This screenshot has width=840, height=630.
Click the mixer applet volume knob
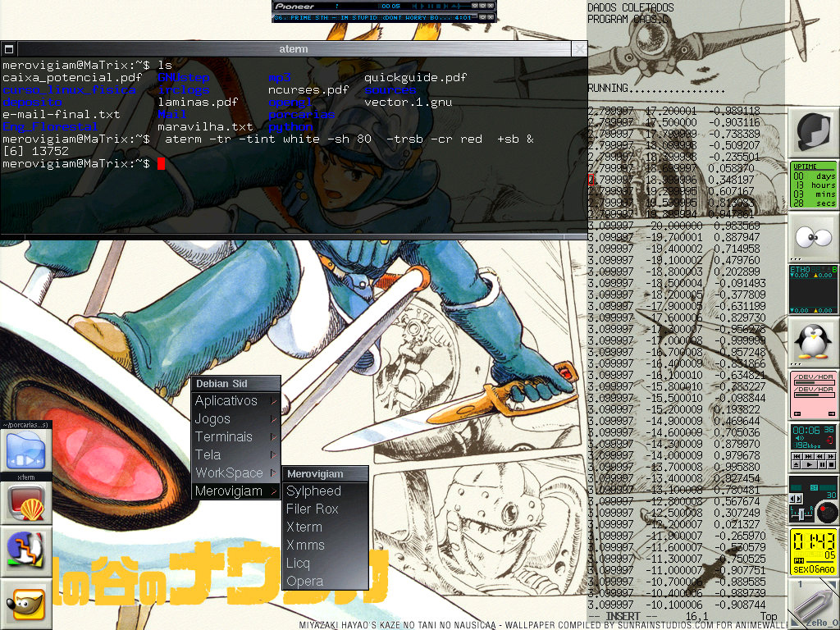(x=827, y=513)
